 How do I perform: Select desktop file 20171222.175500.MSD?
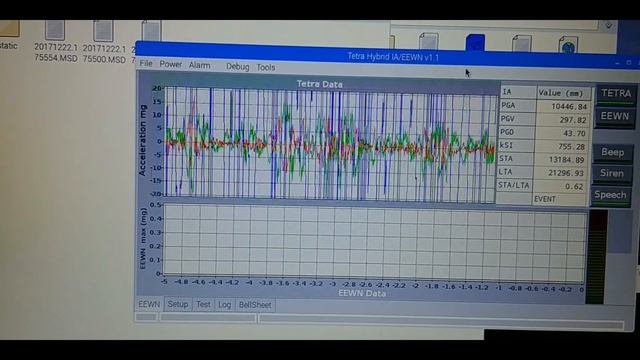pyautogui.click(x=104, y=42)
